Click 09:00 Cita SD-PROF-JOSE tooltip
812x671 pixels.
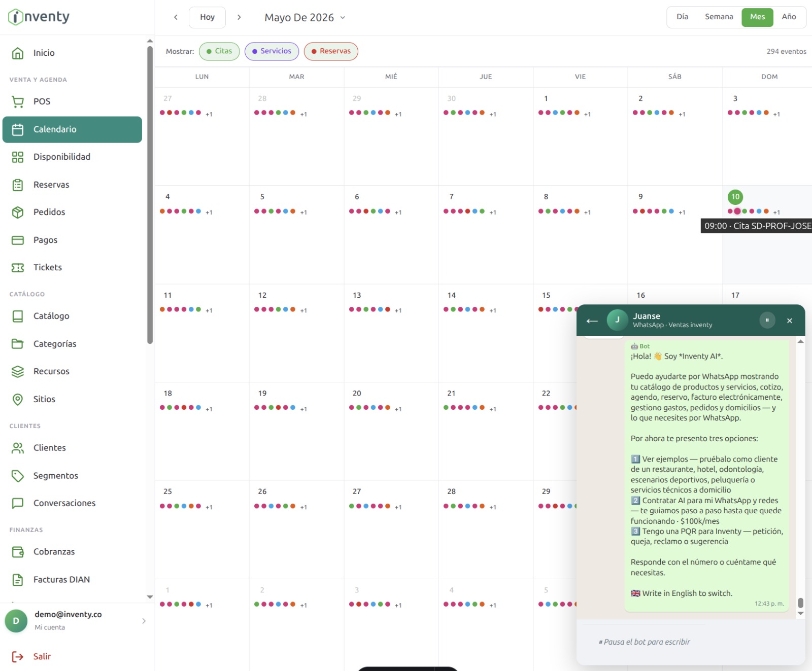757,226
